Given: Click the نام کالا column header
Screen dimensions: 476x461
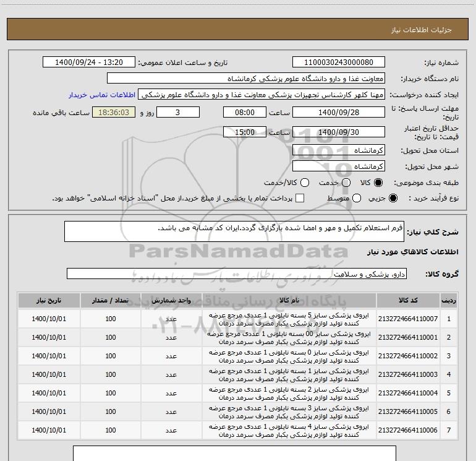Looking at the screenshot, I should click(x=289, y=301).
